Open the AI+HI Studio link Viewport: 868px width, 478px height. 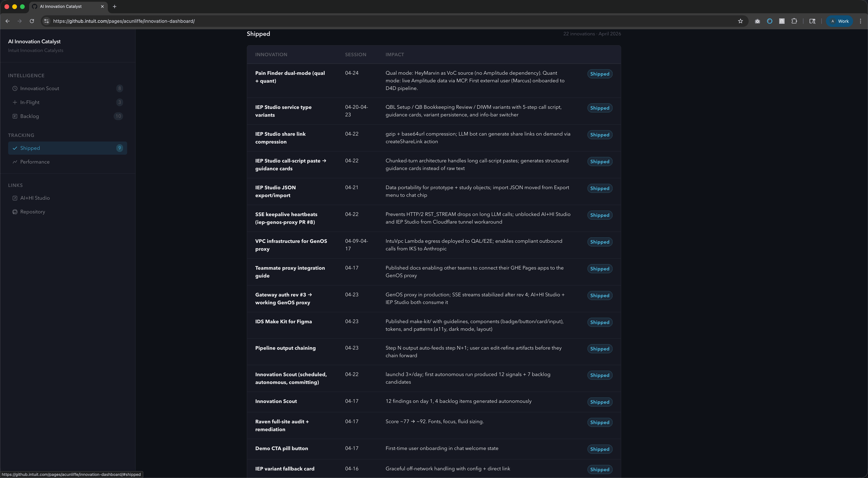[67, 198]
